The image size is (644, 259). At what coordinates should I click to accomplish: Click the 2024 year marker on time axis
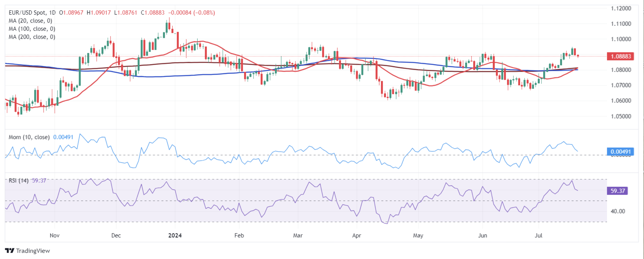pos(175,235)
